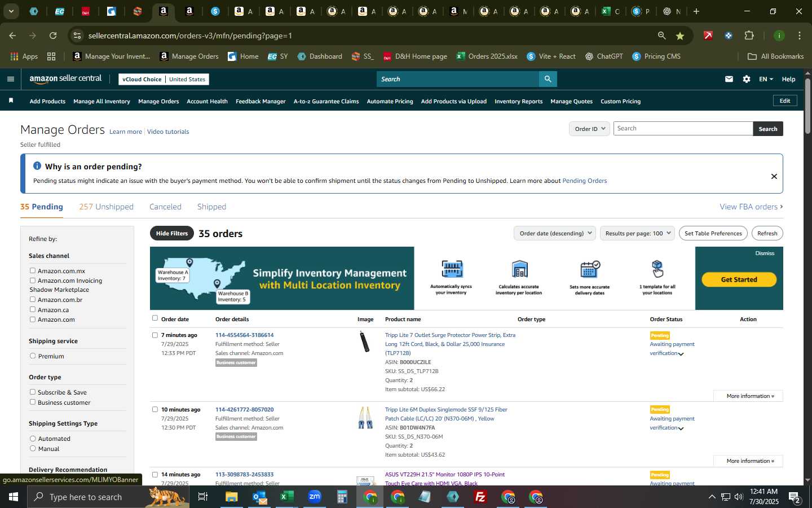812x508 pixels.
Task: Click the yellow Get Started button
Action: (739, 279)
